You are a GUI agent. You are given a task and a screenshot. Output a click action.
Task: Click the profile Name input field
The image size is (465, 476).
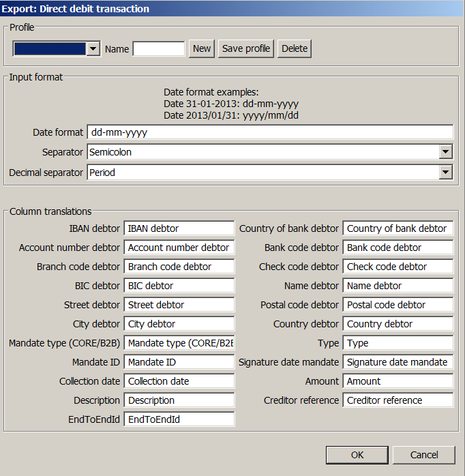(x=159, y=48)
